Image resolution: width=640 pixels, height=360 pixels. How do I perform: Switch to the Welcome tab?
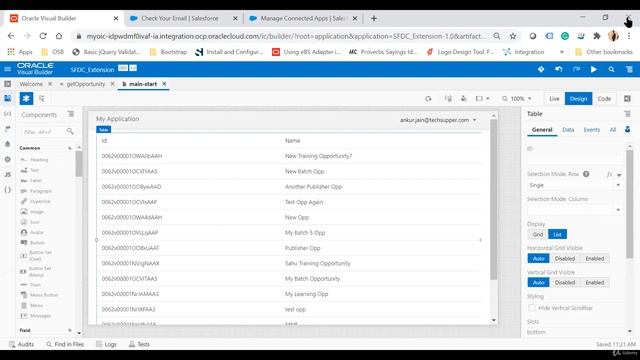[31, 84]
